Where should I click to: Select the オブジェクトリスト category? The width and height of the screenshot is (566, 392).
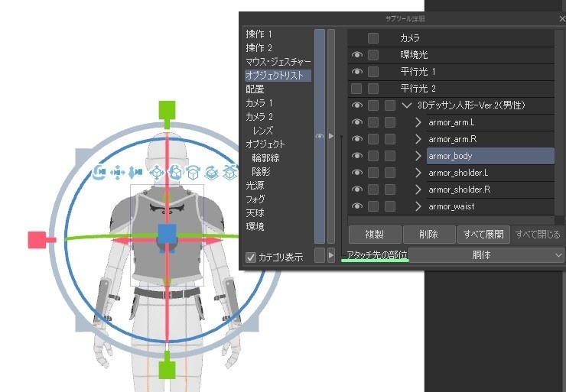coord(278,76)
